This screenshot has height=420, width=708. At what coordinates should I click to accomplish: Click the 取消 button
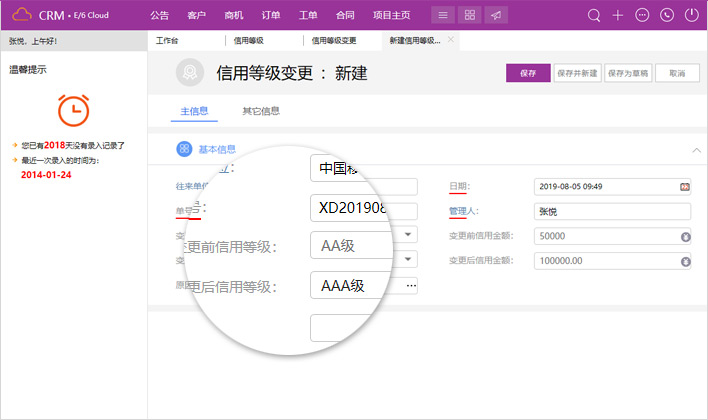click(x=677, y=73)
